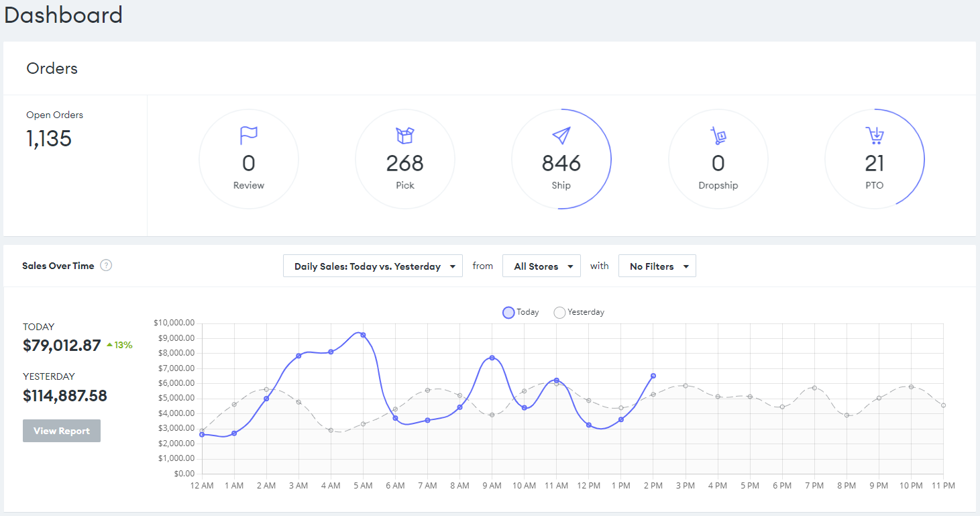Open the 268 Pick orders count
Screen dimensions: 980x516
(x=405, y=163)
